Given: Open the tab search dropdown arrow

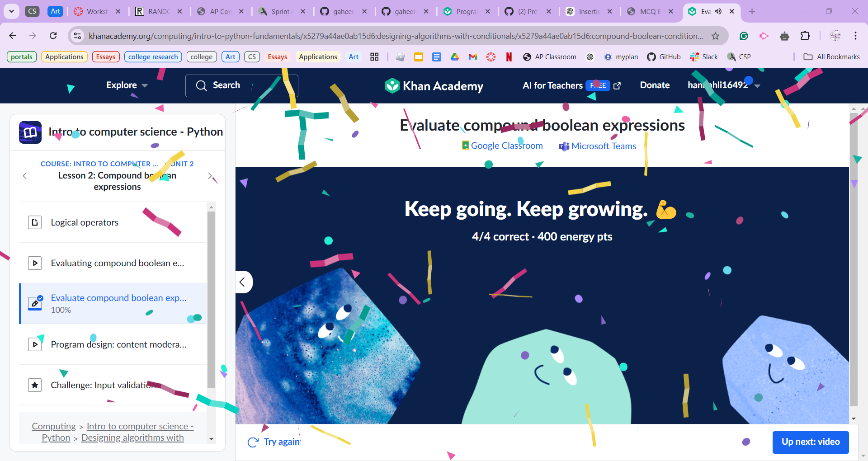Looking at the screenshot, I should (x=11, y=11).
